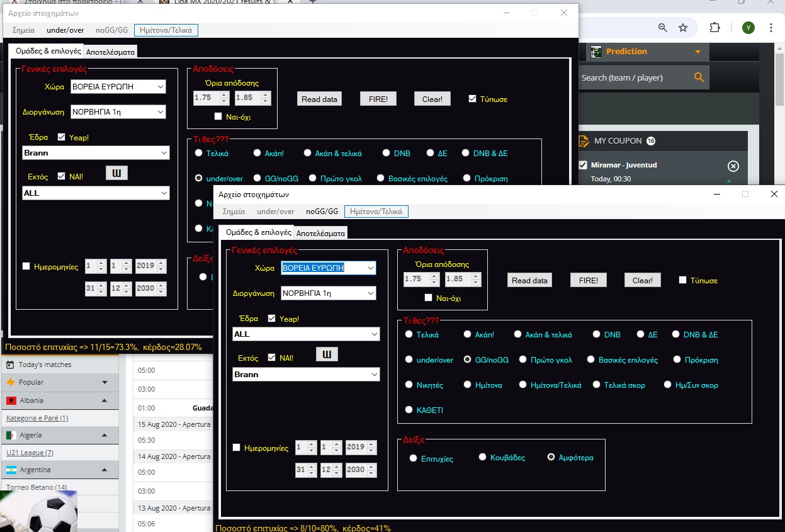785x532 pixels.
Task: Bookmark this page with star icon
Action: pos(683,28)
